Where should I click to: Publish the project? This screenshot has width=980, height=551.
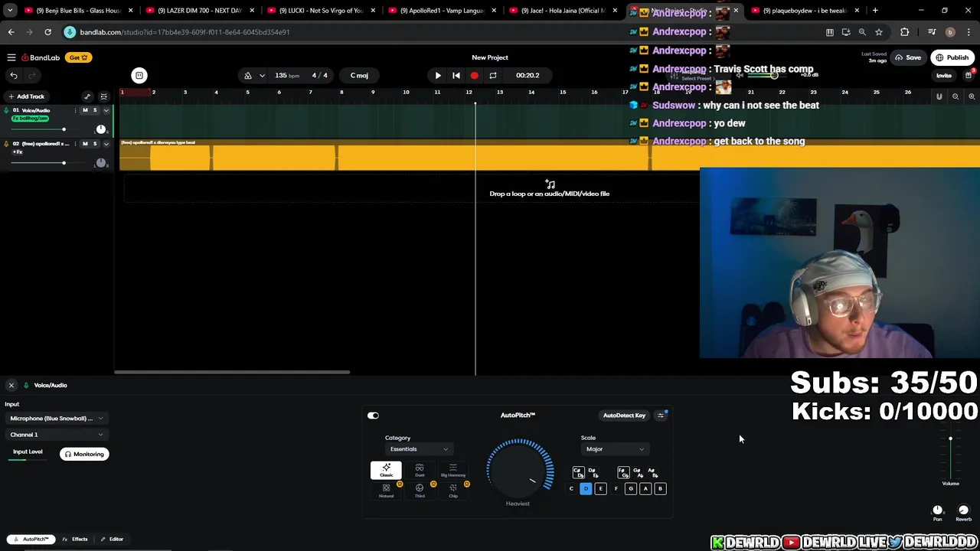click(952, 57)
